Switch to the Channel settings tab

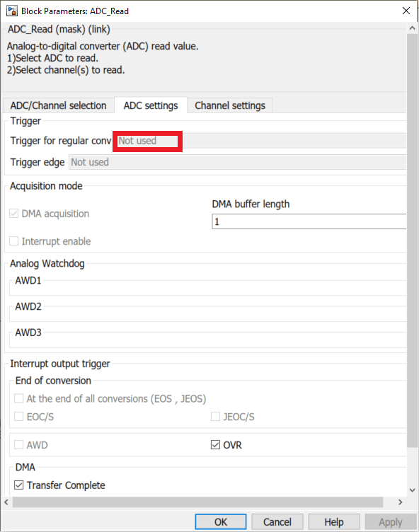pyautogui.click(x=230, y=105)
